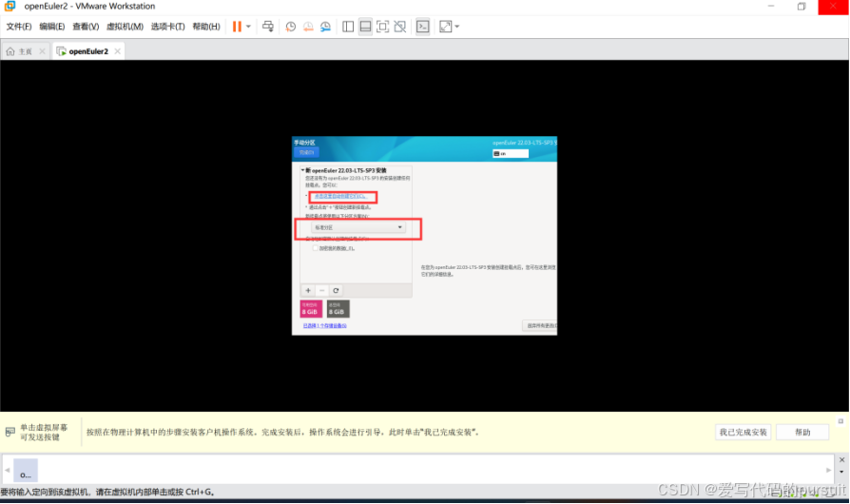Click the 我已完成安装 button
The width and height of the screenshot is (850, 504).
point(744,433)
